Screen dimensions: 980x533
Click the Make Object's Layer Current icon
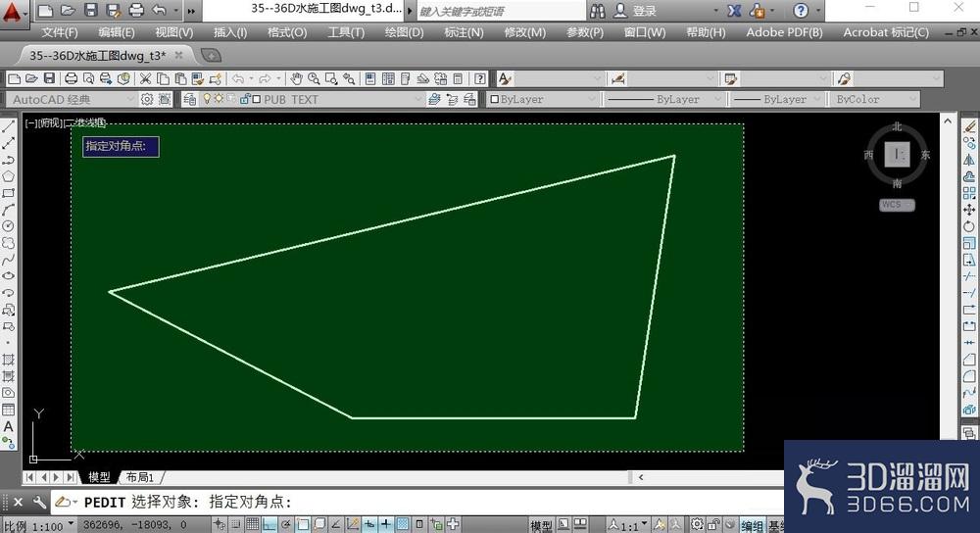pos(435,99)
